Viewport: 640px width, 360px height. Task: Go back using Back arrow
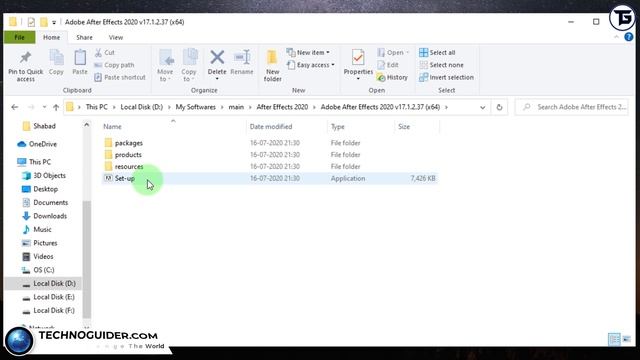(x=15, y=107)
